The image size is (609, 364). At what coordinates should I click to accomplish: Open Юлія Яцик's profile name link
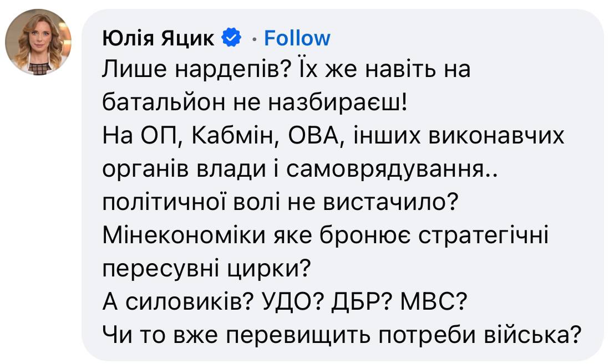tap(158, 38)
